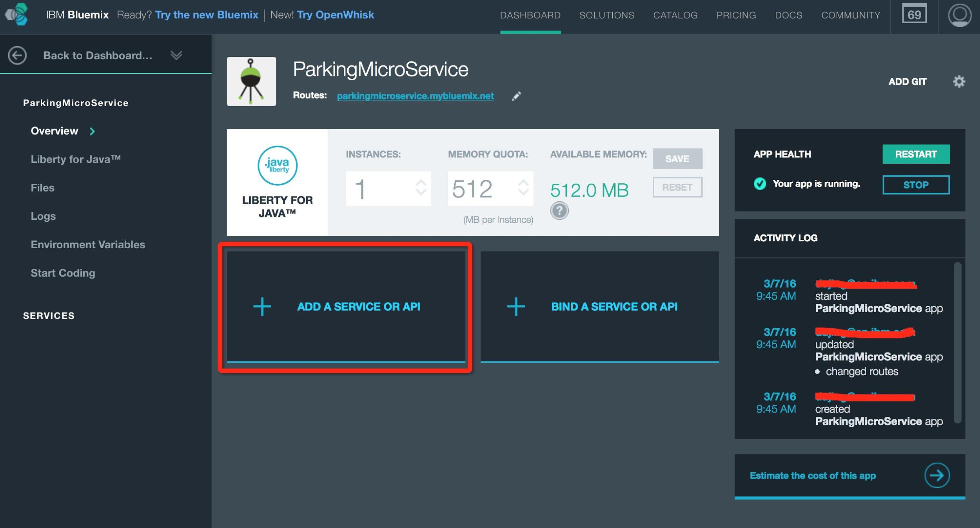The width and height of the screenshot is (980, 528).
Task: Click the green app running checkmark icon
Action: pos(760,183)
